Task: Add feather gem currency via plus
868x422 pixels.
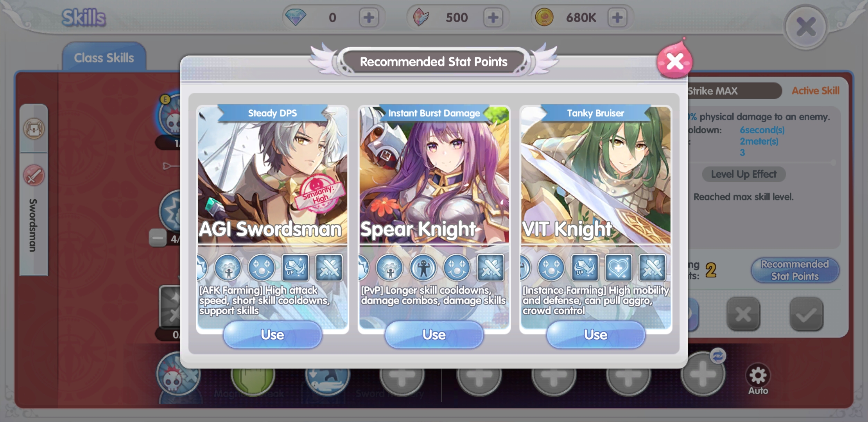Action: click(x=493, y=18)
